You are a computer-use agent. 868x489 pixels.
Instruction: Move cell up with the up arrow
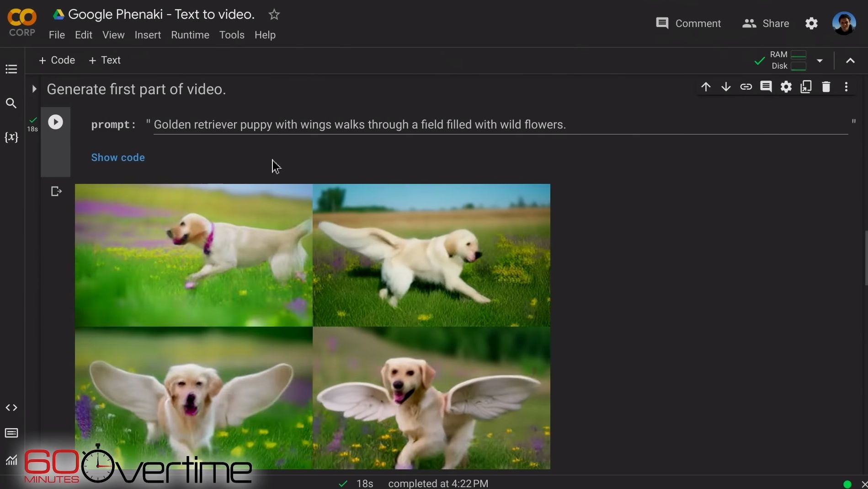[706, 87]
